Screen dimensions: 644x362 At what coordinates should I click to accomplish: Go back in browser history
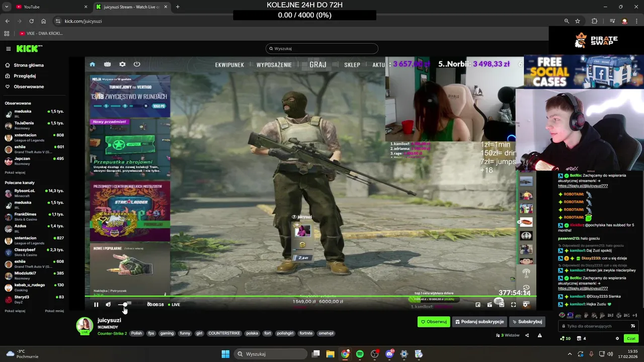click(x=7, y=21)
